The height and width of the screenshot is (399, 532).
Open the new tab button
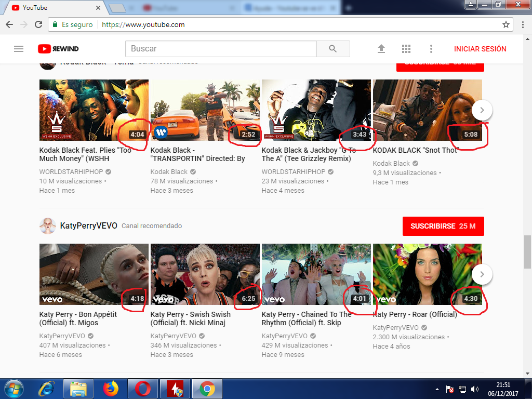pyautogui.click(x=117, y=8)
